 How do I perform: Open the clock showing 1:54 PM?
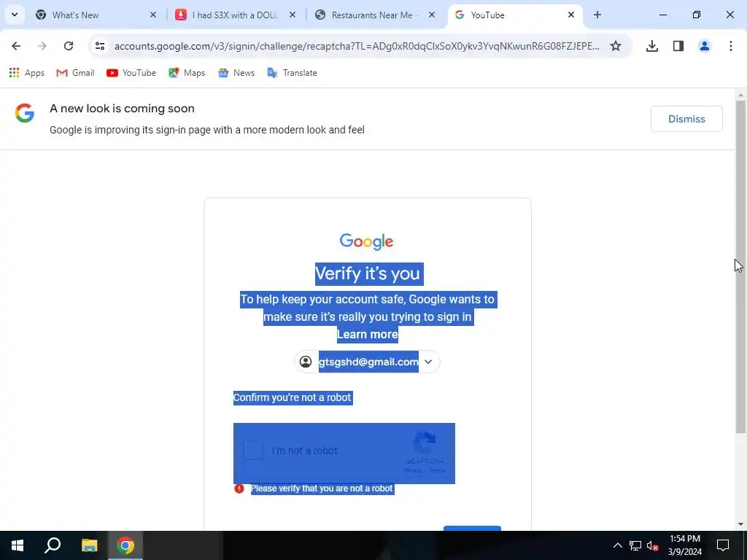point(684,545)
